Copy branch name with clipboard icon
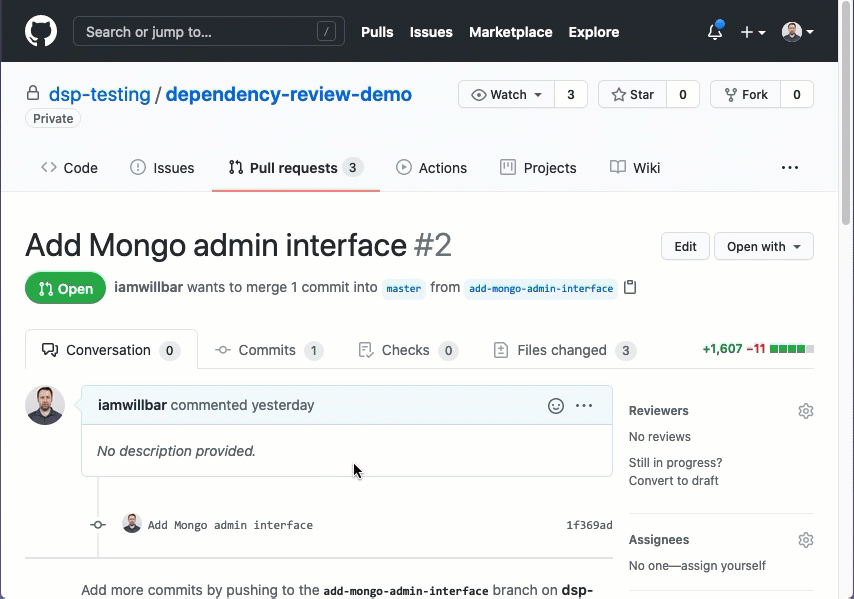 [x=630, y=288]
